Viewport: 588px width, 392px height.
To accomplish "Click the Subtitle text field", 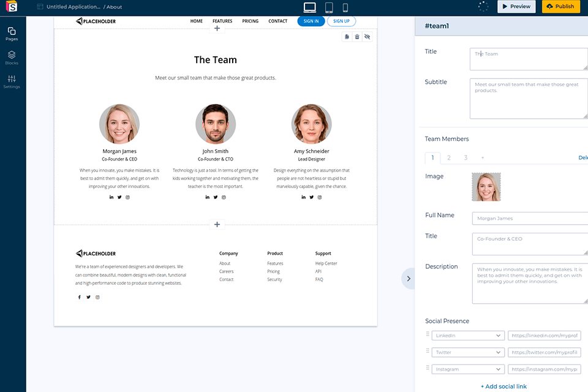I will coord(529,99).
